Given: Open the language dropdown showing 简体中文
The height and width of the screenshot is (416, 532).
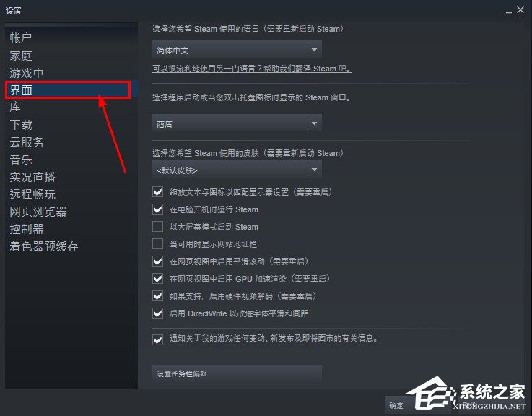Looking at the screenshot, I should click(237, 50).
